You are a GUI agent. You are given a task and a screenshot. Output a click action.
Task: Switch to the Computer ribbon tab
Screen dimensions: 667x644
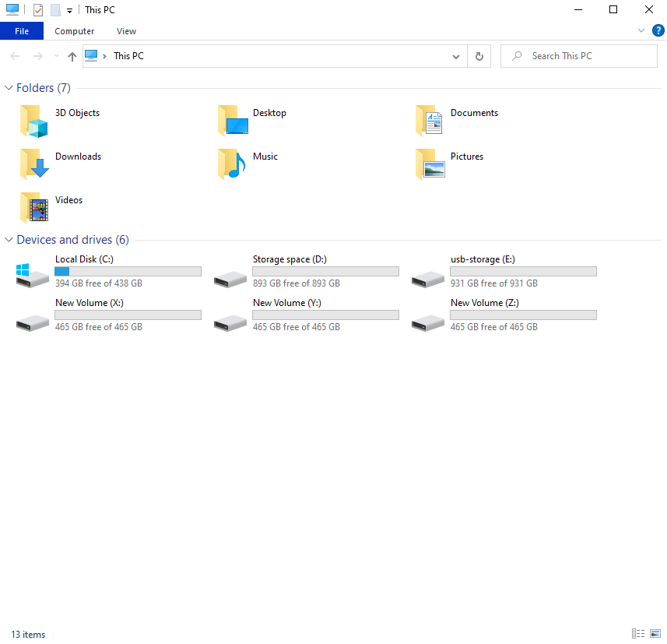coord(74,31)
